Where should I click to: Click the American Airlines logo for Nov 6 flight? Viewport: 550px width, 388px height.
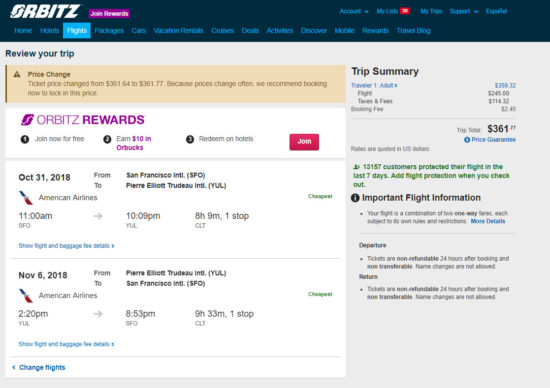tap(26, 296)
